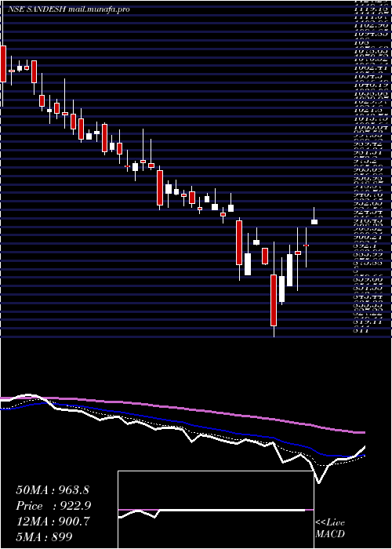This screenshot has width=392, height=549.
Task: Click the 924.54 price axis label
Action: pyautogui.click(x=367, y=212)
